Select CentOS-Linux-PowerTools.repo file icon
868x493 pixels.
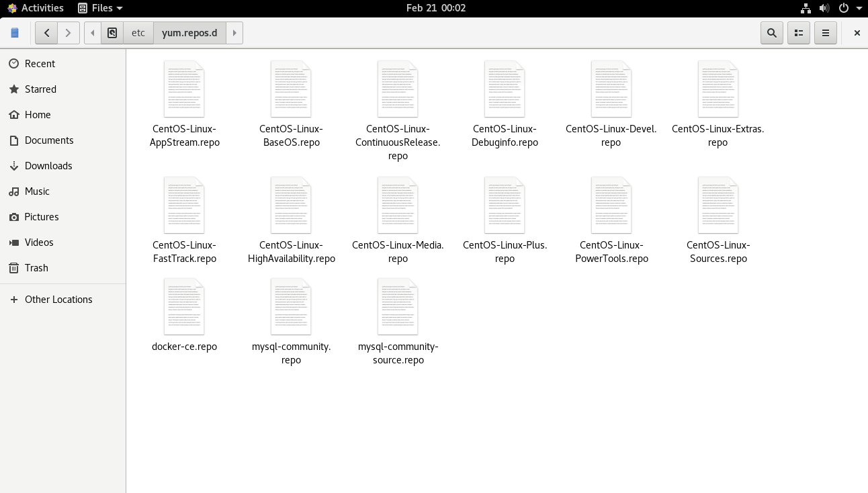[611, 205]
